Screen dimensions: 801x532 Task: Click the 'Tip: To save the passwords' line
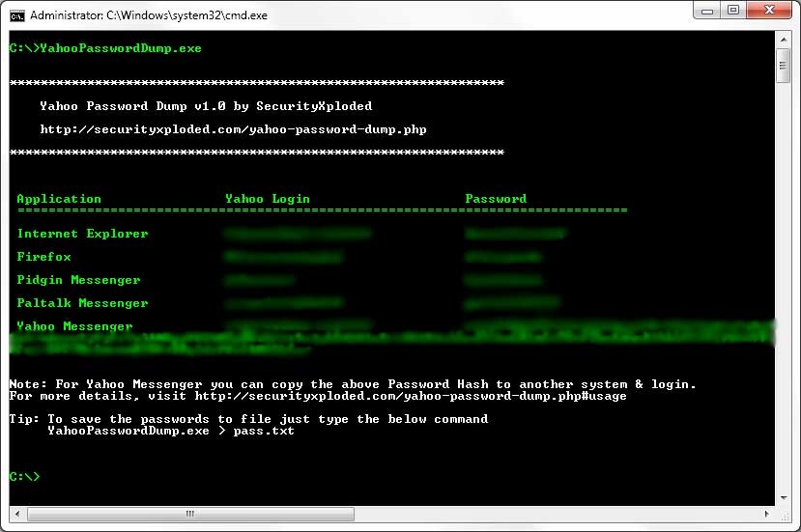coord(248,419)
